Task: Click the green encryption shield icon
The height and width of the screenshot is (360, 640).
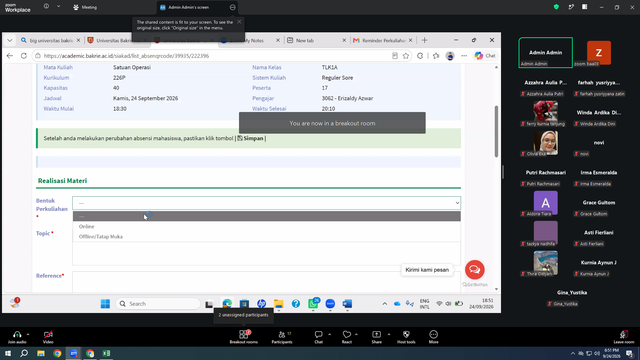Action: 556,7
